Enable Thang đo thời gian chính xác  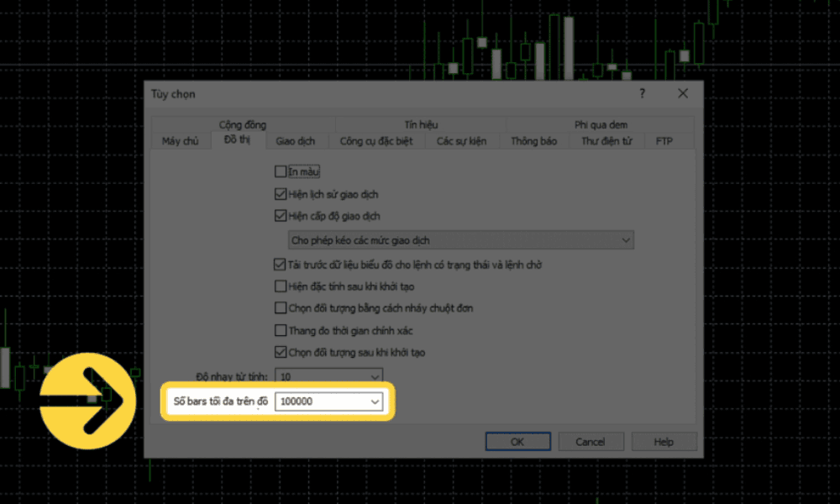click(281, 331)
